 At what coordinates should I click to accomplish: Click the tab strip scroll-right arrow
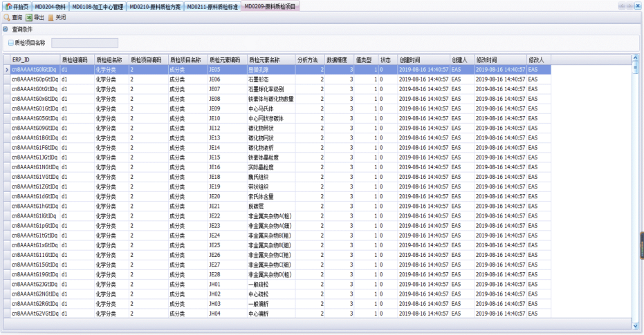pyautogui.click(x=629, y=6)
